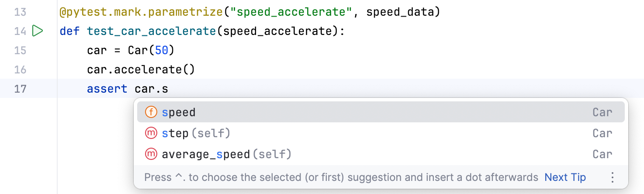Click the @pytest.mark.parametrize decorator
This screenshot has width=644, height=194.
pos(142,12)
